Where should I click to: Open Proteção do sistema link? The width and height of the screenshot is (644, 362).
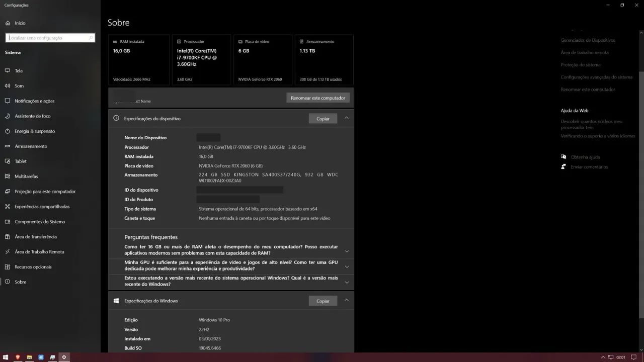coord(581,65)
